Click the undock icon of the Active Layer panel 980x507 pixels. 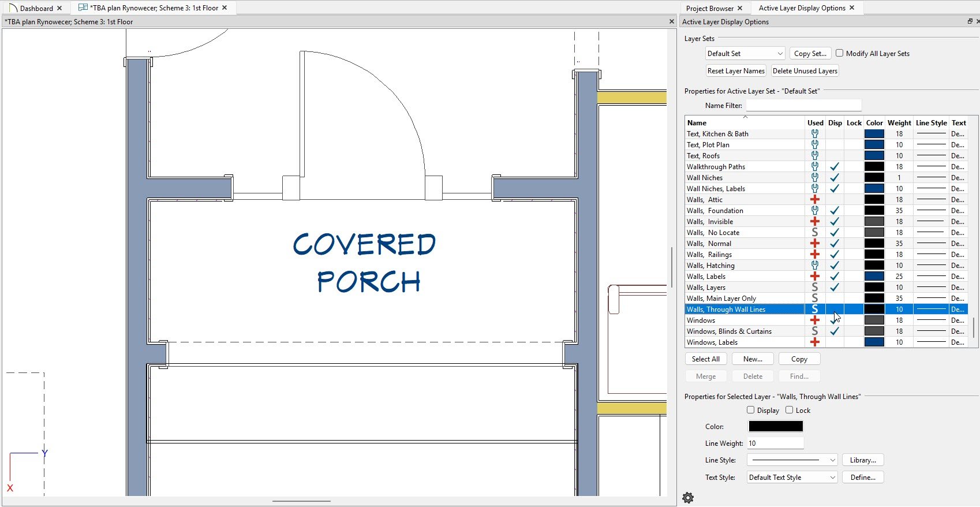pos(970,22)
